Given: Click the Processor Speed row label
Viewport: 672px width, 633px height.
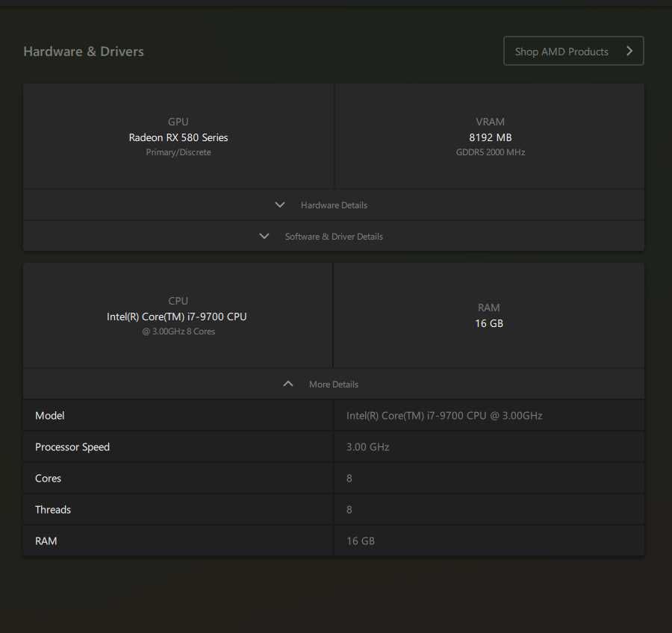Looking at the screenshot, I should (x=72, y=447).
